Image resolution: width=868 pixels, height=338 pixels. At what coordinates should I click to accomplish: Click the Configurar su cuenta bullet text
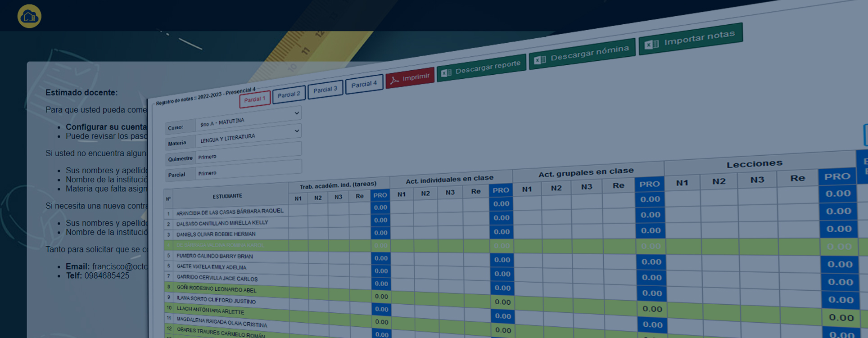106,127
